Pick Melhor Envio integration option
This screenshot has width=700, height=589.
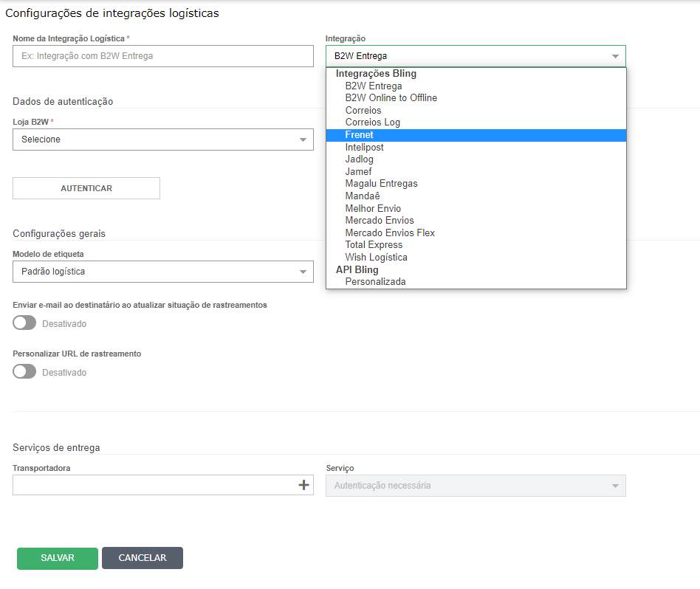tap(373, 208)
